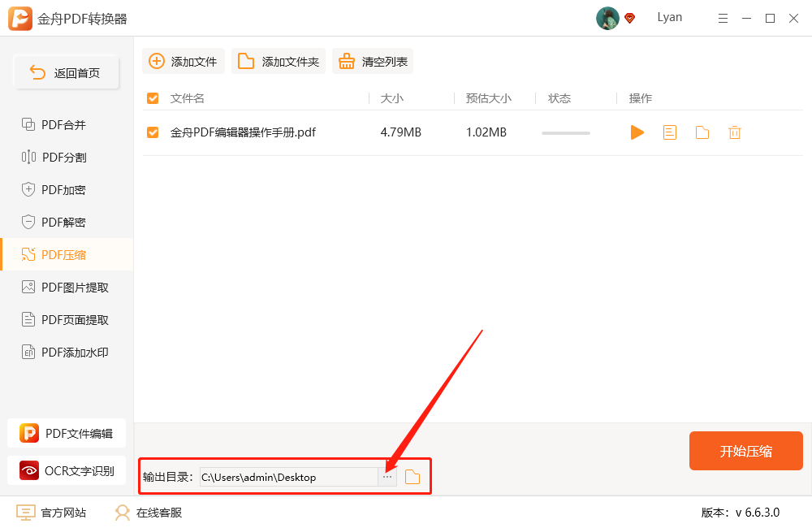The width and height of the screenshot is (812, 528).
Task: Click file name 金舟PDF编辑器操作手册.pdf
Action: coord(243,132)
